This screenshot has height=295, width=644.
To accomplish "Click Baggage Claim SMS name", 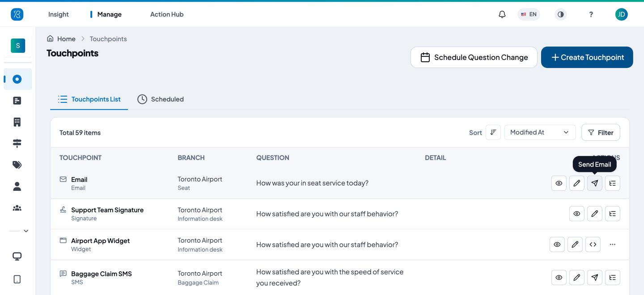I will click(x=102, y=274).
